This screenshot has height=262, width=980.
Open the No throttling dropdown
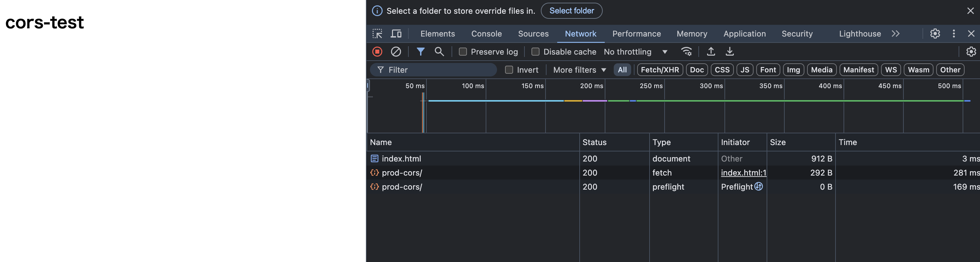[x=635, y=52]
